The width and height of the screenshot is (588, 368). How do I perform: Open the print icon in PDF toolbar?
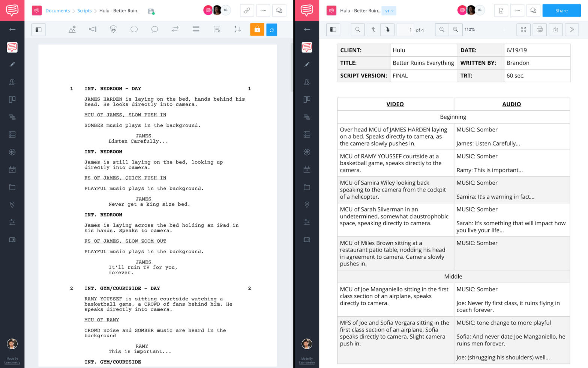(x=539, y=30)
